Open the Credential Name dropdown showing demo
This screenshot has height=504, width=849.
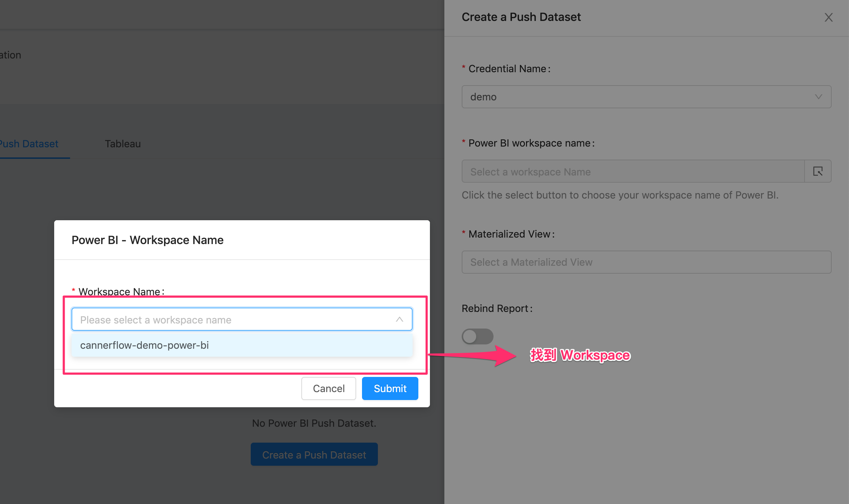coord(646,97)
